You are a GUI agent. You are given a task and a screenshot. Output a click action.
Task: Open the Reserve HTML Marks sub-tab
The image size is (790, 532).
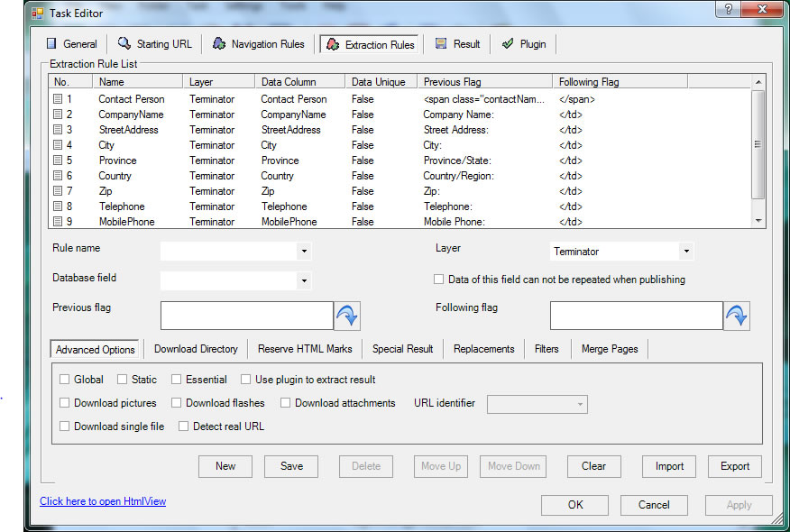305,349
